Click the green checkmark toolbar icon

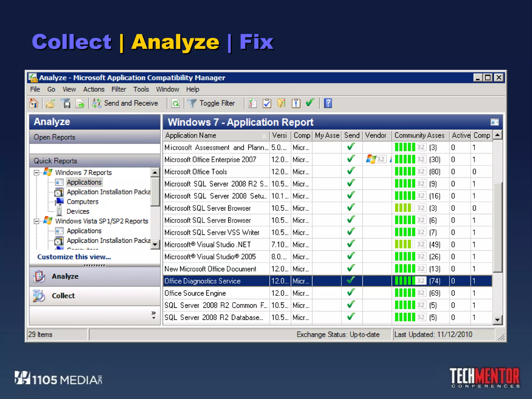pos(310,103)
